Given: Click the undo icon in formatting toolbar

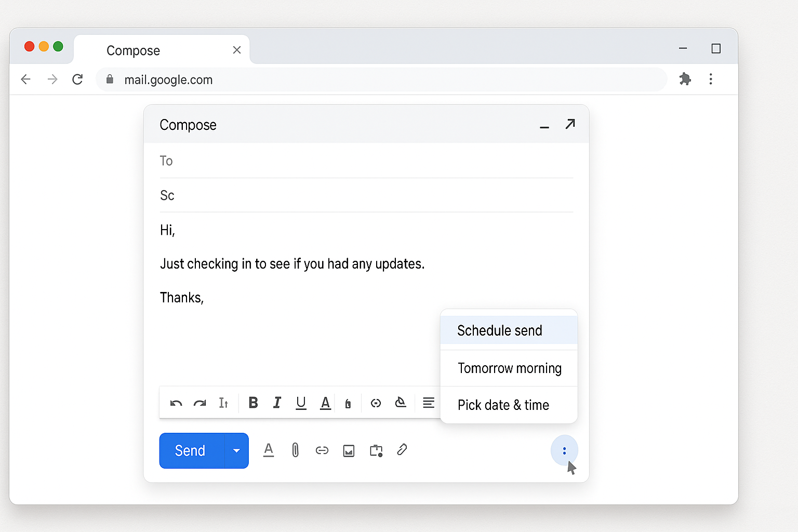Looking at the screenshot, I should coord(176,403).
